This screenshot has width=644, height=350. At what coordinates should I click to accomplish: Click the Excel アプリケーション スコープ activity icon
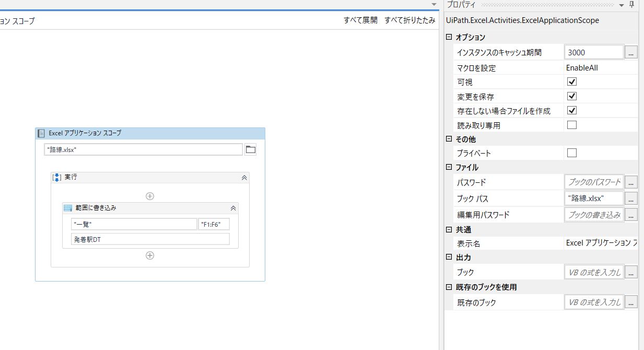[41, 133]
